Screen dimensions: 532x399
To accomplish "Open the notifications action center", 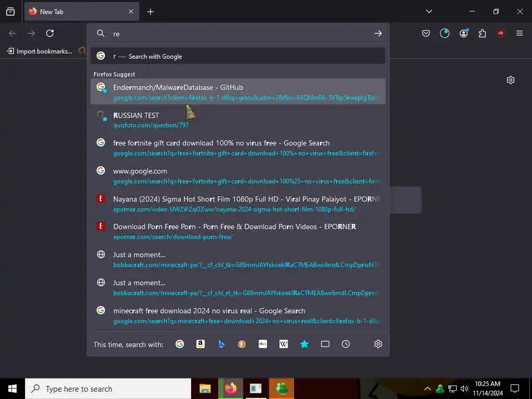I will click(515, 389).
